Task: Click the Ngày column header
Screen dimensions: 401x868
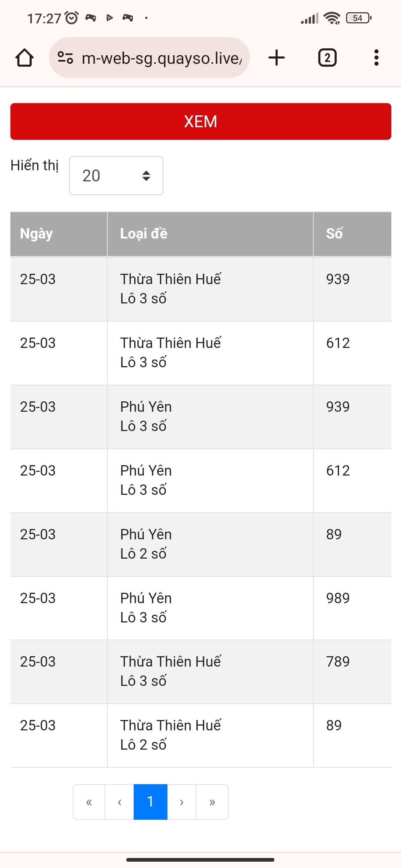Action: [x=59, y=234]
